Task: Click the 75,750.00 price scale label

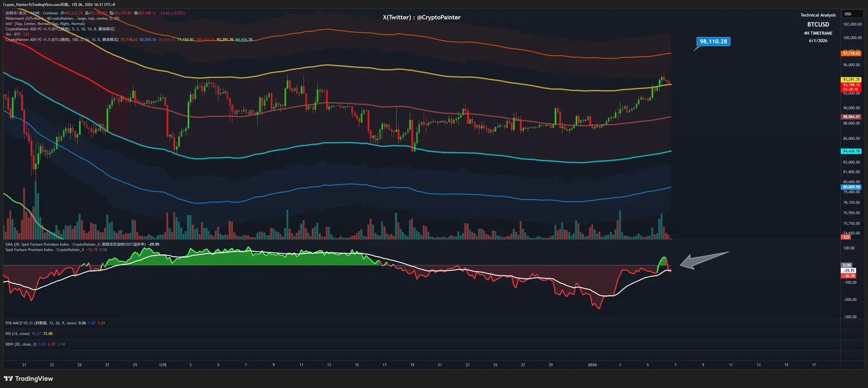Action: point(851,224)
